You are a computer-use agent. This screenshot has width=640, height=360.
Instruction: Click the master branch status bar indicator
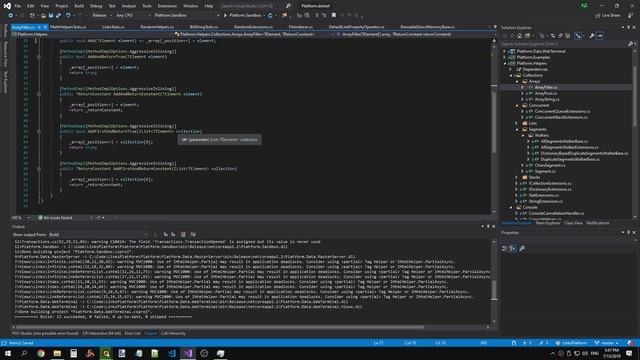[x=607, y=343]
